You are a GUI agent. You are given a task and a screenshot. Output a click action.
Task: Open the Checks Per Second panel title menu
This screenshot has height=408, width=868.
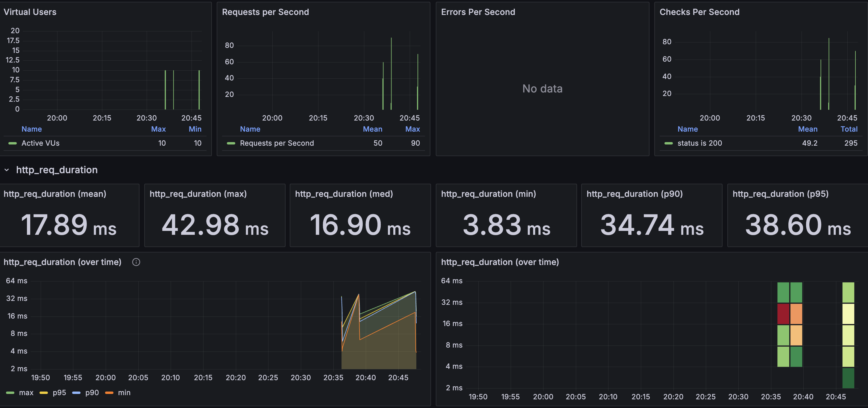pyautogui.click(x=699, y=12)
